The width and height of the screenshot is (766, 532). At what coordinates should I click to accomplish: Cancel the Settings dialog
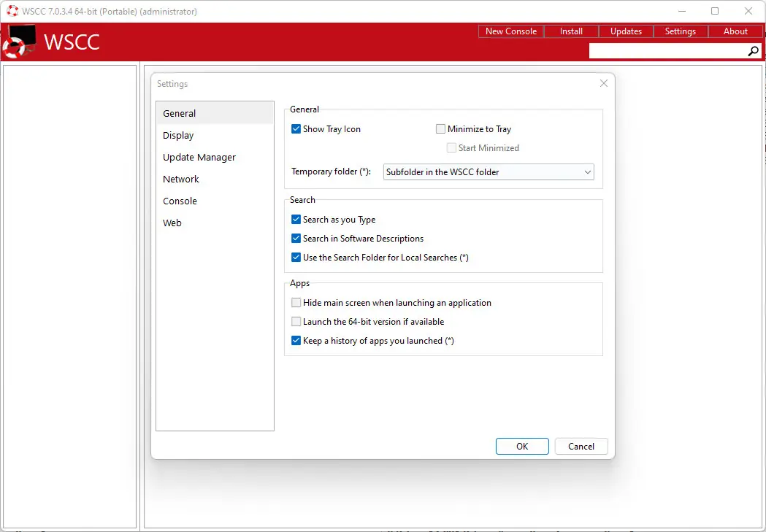point(581,446)
